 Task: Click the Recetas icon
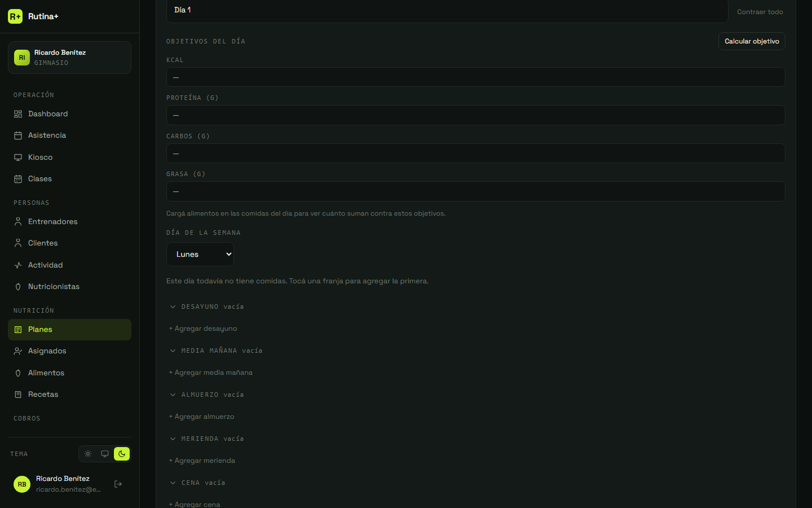click(18, 395)
